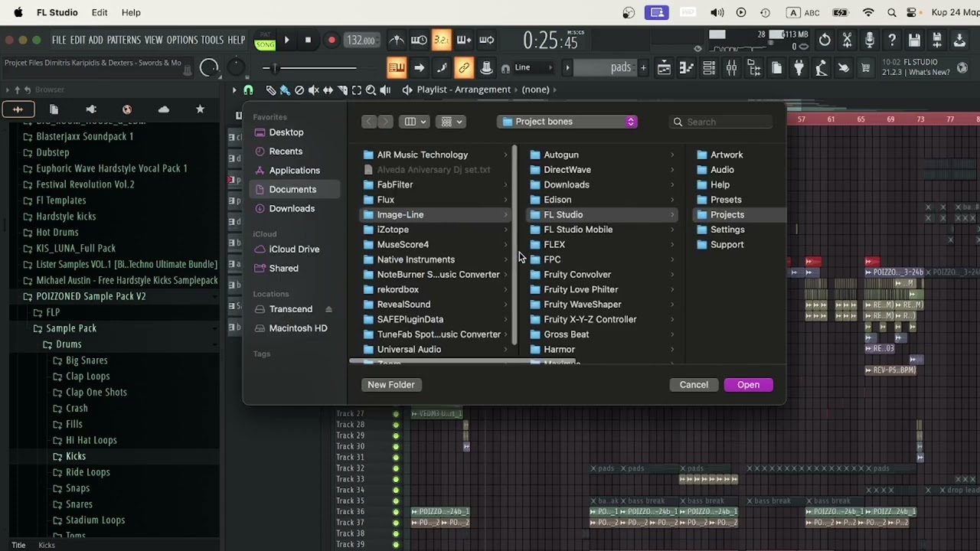Select the Projects folder
The image size is (980, 551).
738,215
